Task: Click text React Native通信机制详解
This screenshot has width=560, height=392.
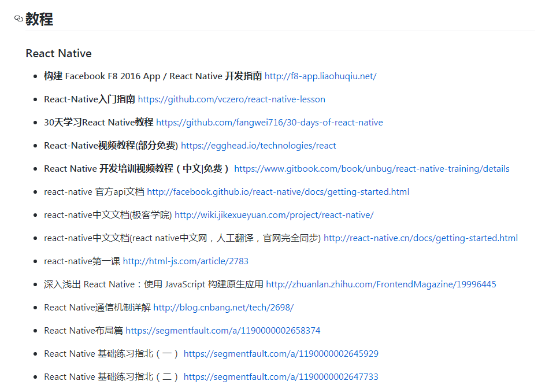Action: [x=97, y=308]
